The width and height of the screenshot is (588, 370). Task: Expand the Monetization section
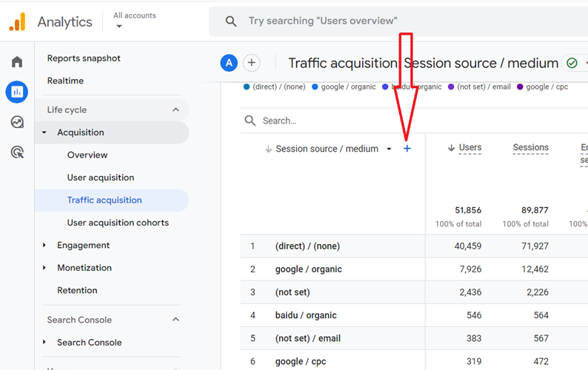click(x=44, y=268)
